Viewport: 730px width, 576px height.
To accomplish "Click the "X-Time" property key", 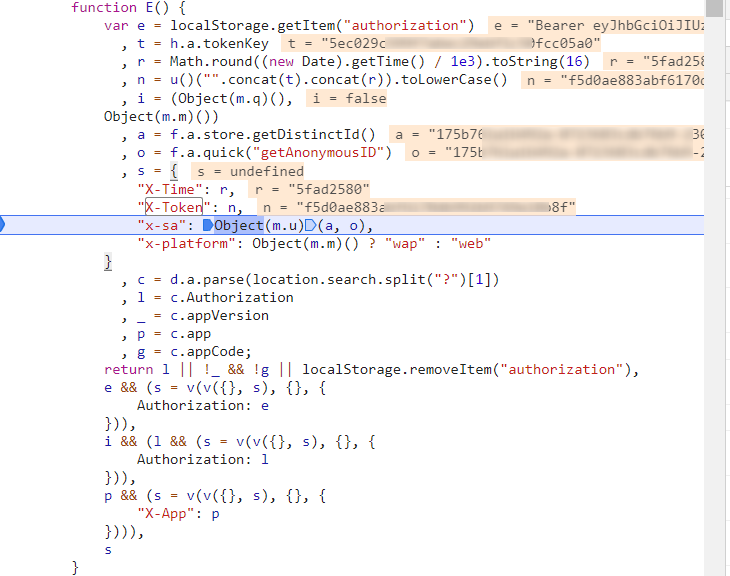I will click(166, 189).
